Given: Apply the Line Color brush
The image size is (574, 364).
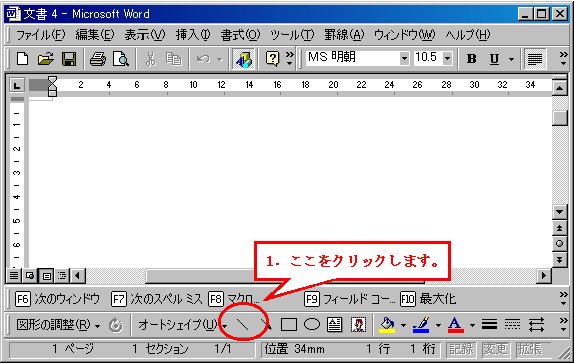Looking at the screenshot, I should [x=421, y=324].
